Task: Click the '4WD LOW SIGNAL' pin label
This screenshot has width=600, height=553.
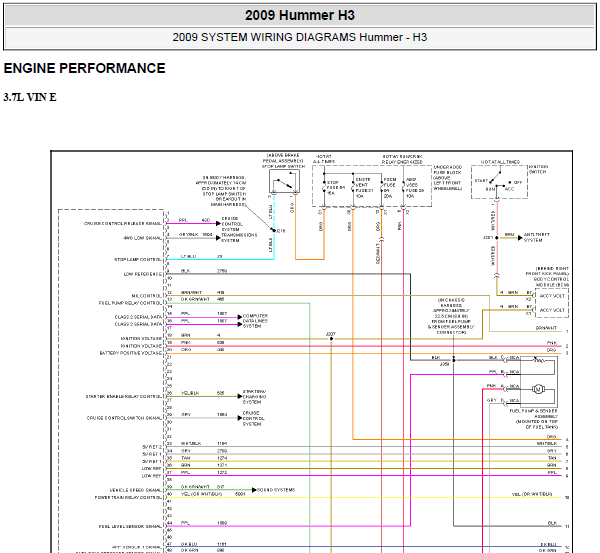Action: 143,238
